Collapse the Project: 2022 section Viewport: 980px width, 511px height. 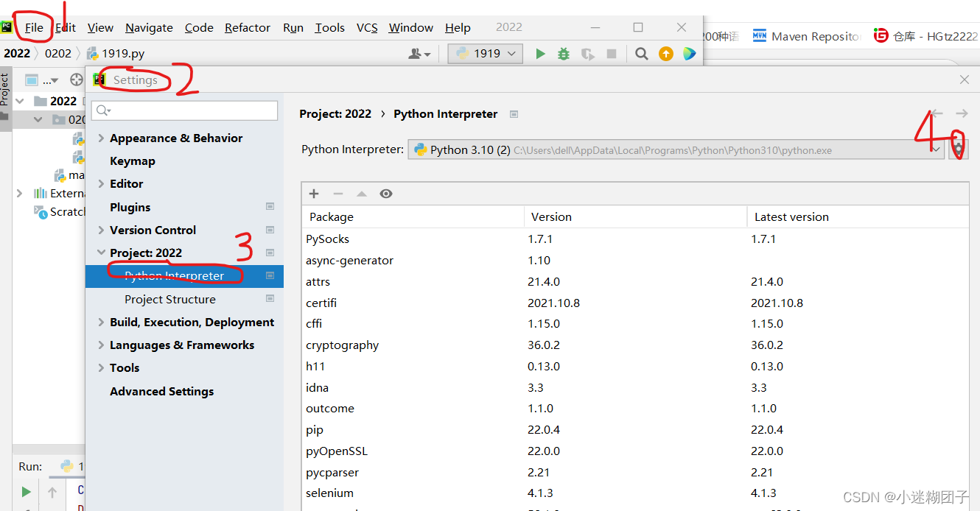[102, 252]
